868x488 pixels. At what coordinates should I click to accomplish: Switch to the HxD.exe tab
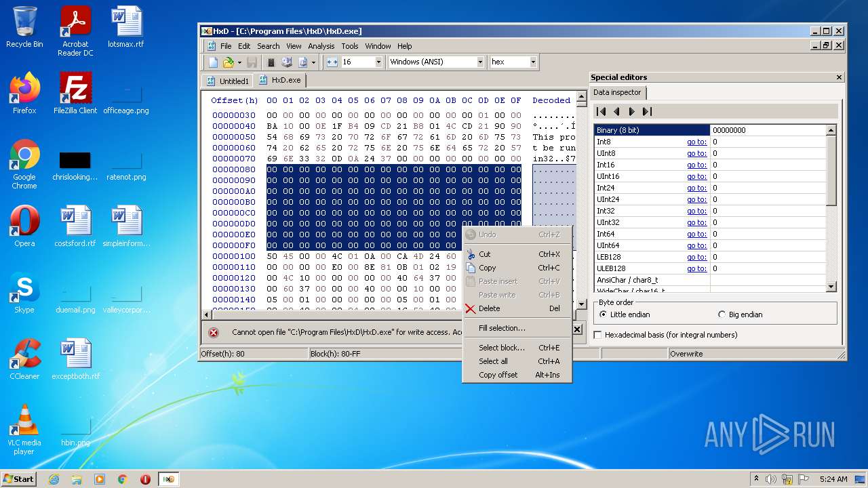279,80
